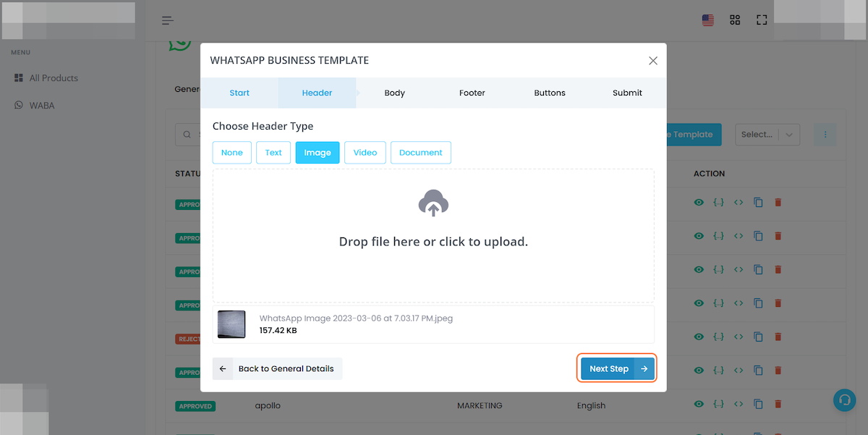The image size is (868, 435).
Task: Go back to General Details
Action: tap(277, 368)
